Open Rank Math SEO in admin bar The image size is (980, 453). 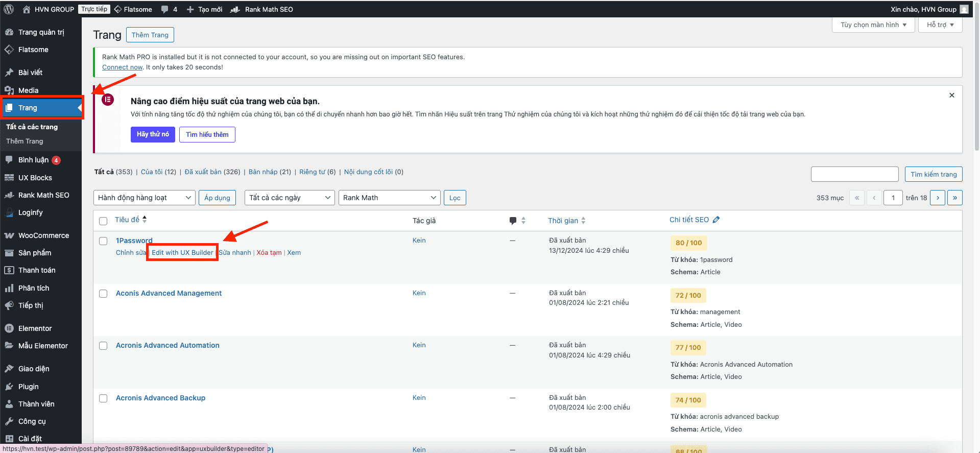tap(262, 9)
